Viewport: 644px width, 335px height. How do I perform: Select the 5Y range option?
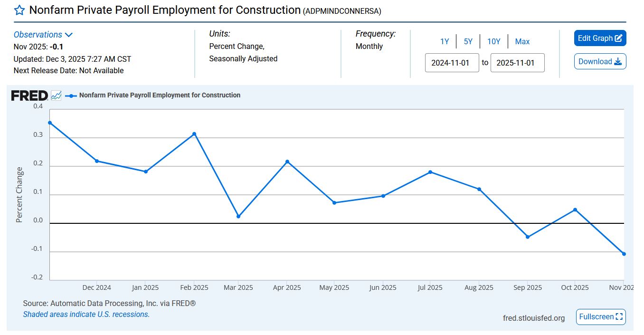point(468,42)
